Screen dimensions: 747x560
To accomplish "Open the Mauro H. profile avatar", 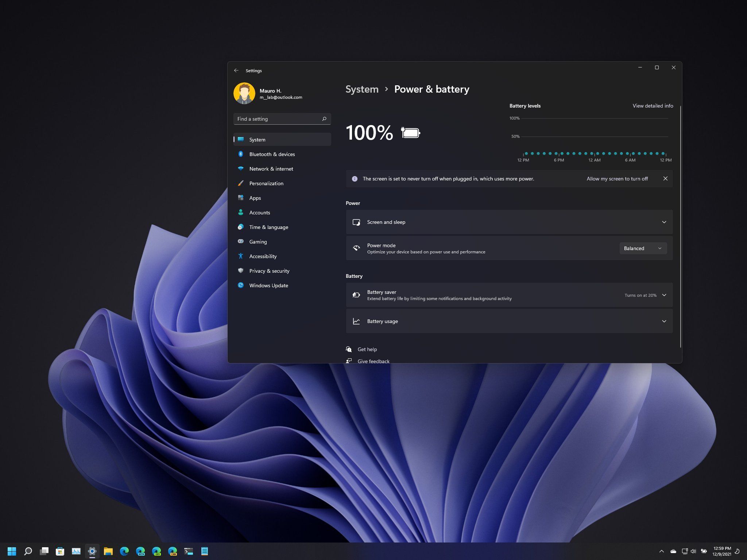I will (244, 93).
